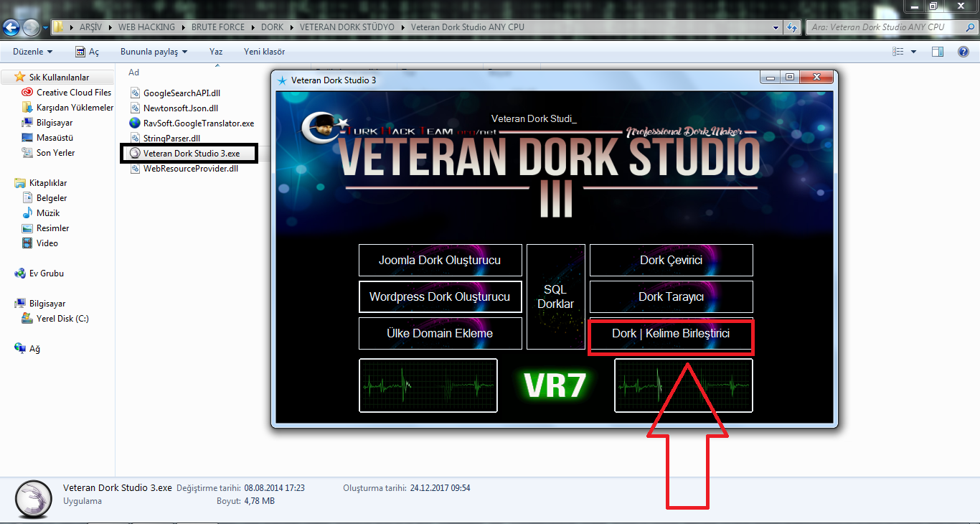Screen dimensions: 980x524
Task: Open Belgeler library
Action: (x=52, y=197)
